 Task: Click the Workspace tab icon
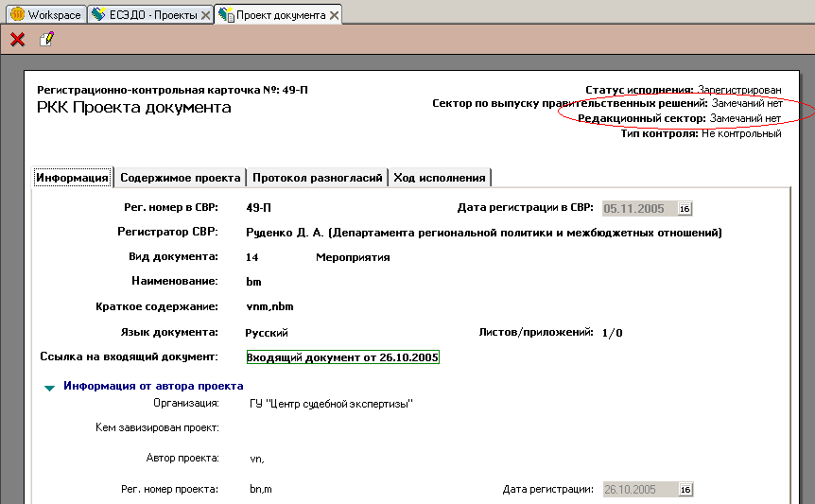[x=18, y=14]
